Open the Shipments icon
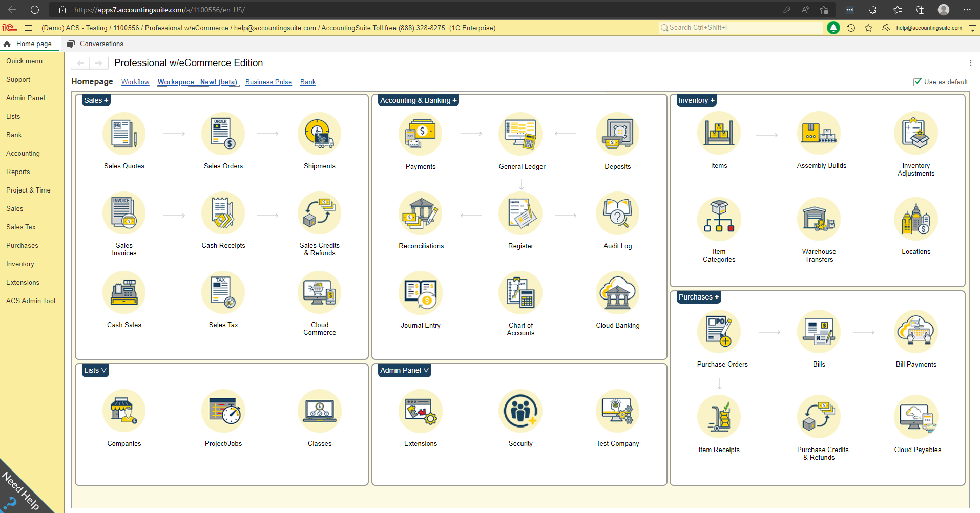The width and height of the screenshot is (980, 513). [319, 134]
